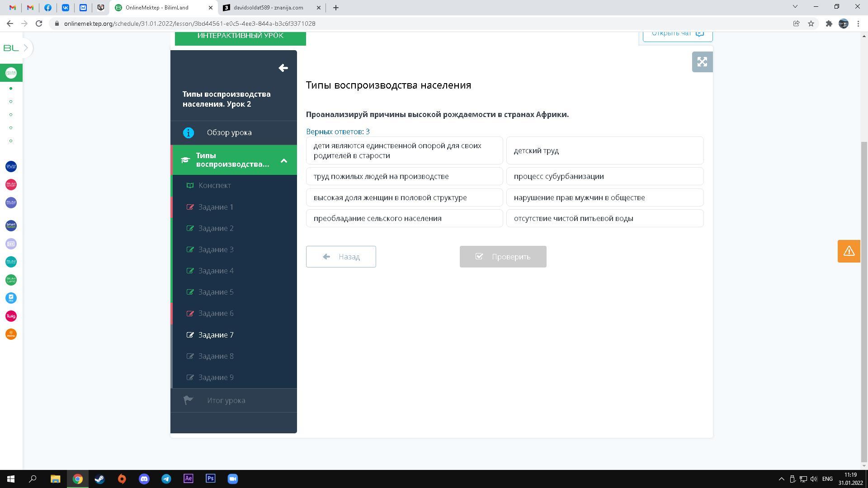Select answer 'отсутствие чистой питьевой воды'
Viewport: 868px width, 488px height.
tap(604, 218)
